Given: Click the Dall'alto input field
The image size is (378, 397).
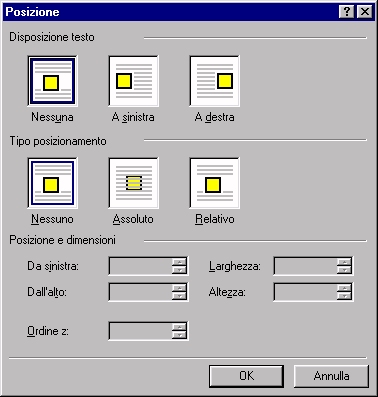Looking at the screenshot, I should click(x=141, y=292).
